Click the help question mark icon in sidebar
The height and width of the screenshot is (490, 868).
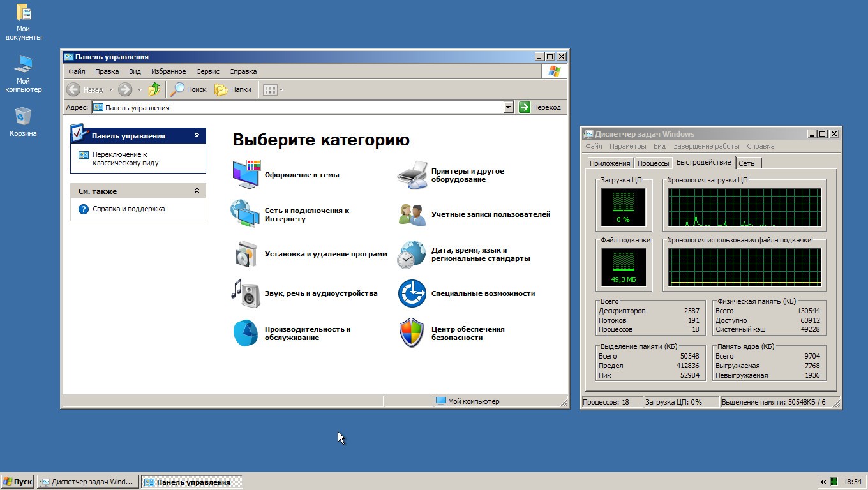[83, 209]
